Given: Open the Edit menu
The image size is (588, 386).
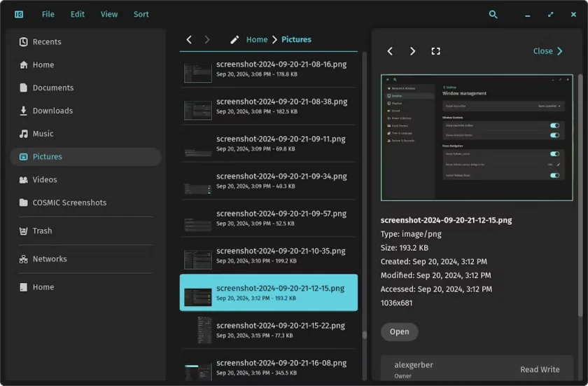Looking at the screenshot, I should [78, 14].
